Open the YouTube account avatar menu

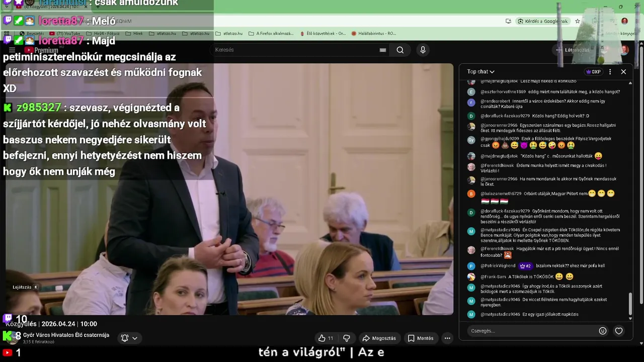(x=624, y=50)
